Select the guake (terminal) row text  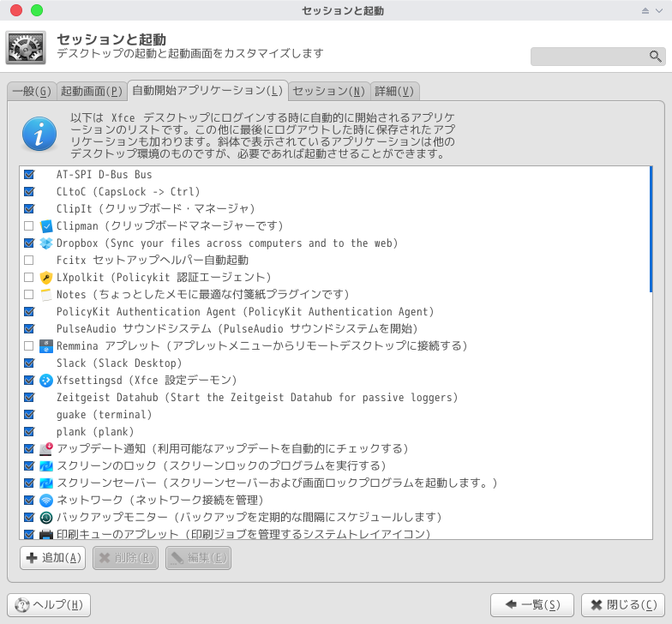point(105,415)
